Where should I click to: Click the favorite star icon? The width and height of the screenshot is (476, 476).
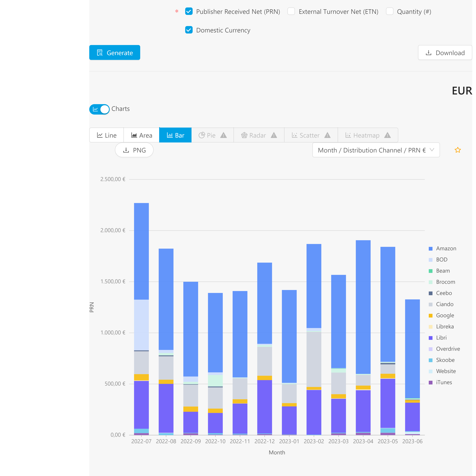pyautogui.click(x=458, y=150)
